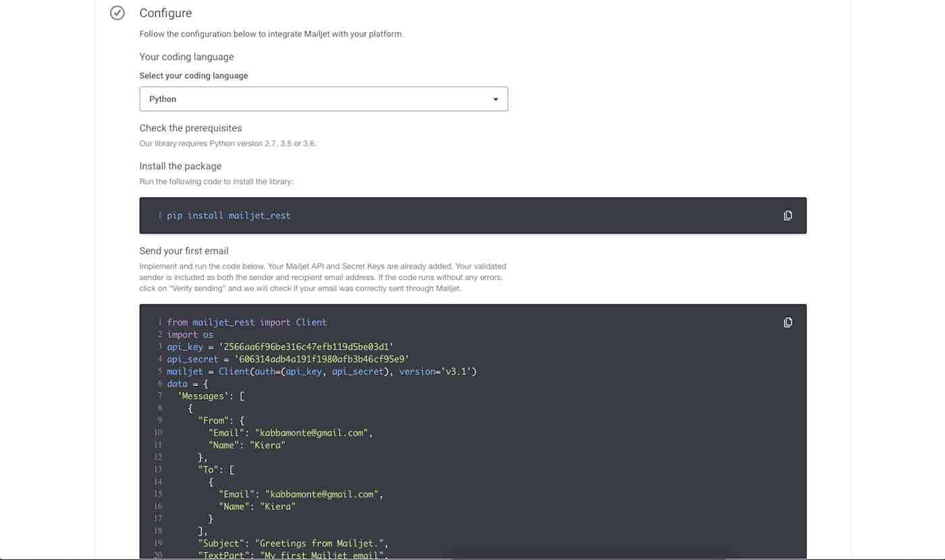Click the "Name": "Kiera" on line 16
Viewport: 945px width, 560px height.
pyautogui.click(x=257, y=506)
